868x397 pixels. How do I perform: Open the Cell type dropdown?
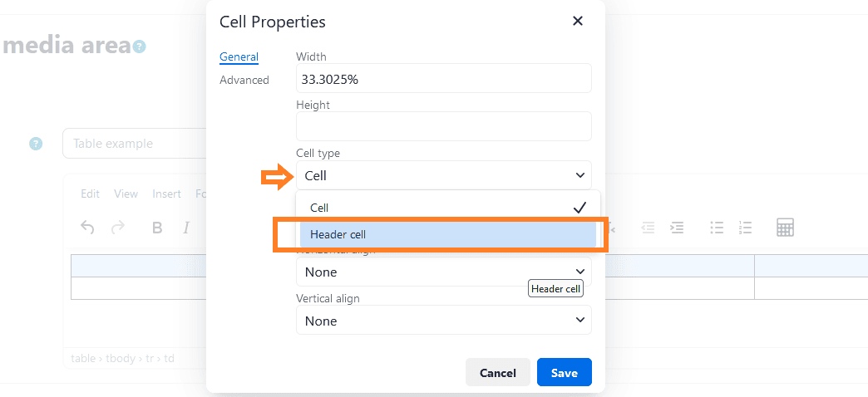coord(443,175)
